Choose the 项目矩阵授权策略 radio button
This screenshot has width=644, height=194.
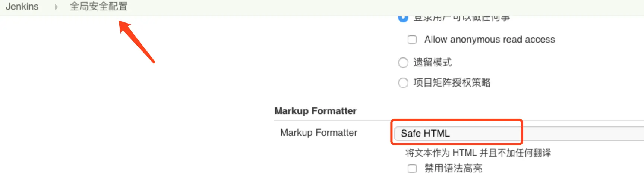(403, 83)
